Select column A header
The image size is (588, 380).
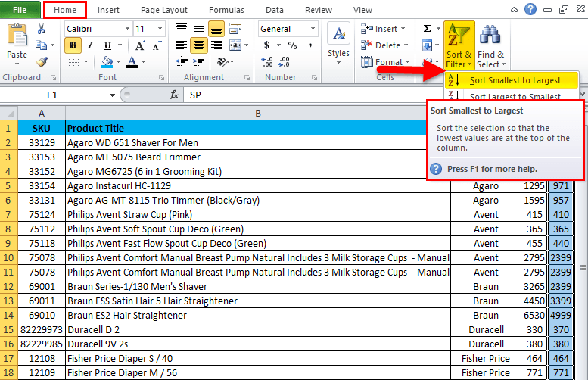(42, 113)
